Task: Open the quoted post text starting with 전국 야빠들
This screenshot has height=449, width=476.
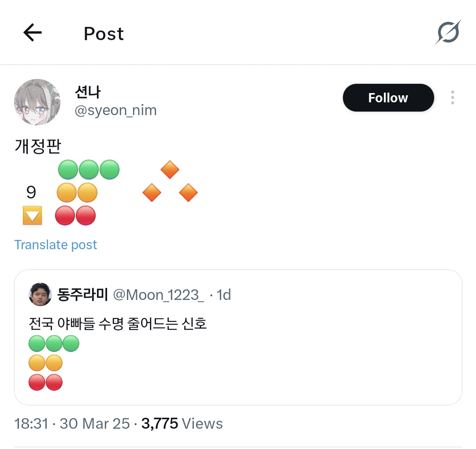Action: click(118, 324)
